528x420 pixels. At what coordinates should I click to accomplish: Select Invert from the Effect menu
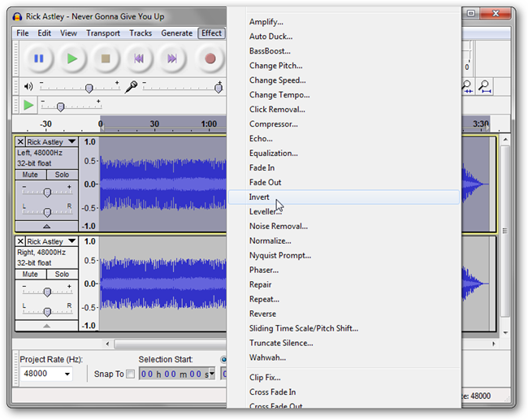coord(259,197)
